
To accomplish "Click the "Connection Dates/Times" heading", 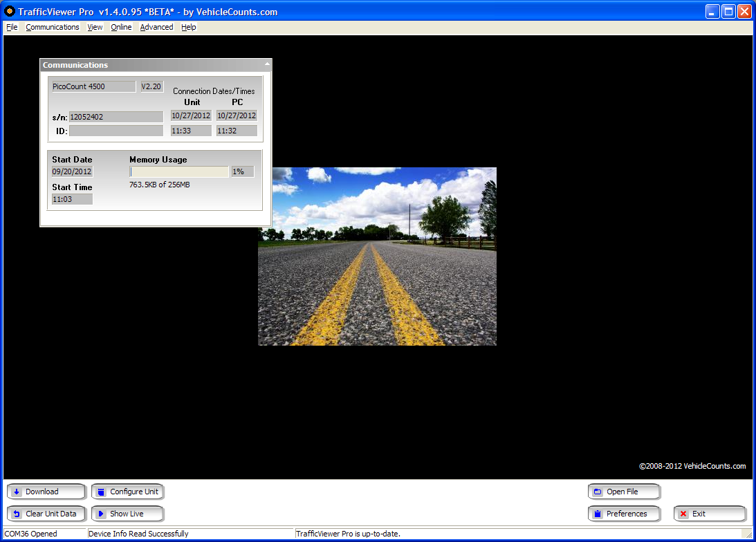I will coord(214,91).
